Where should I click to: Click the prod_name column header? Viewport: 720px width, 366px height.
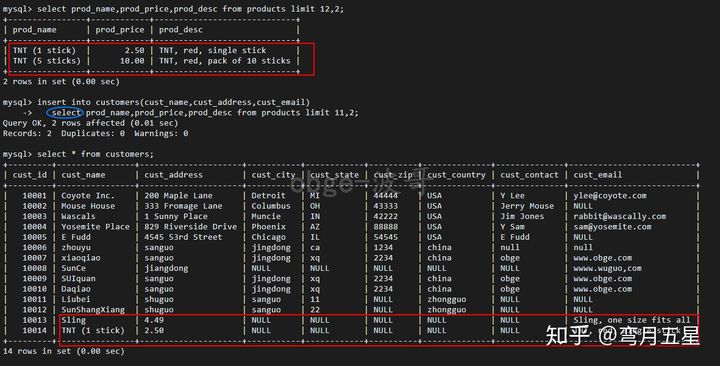point(34,30)
